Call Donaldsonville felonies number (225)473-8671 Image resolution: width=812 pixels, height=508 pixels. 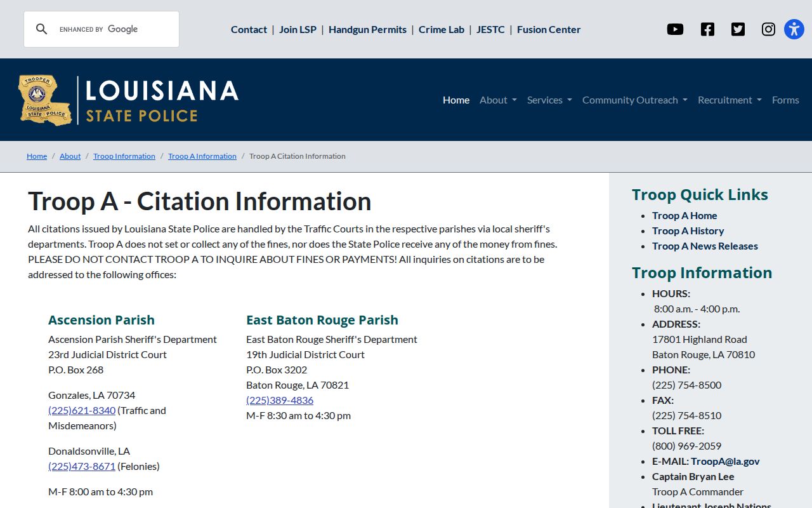coord(82,466)
